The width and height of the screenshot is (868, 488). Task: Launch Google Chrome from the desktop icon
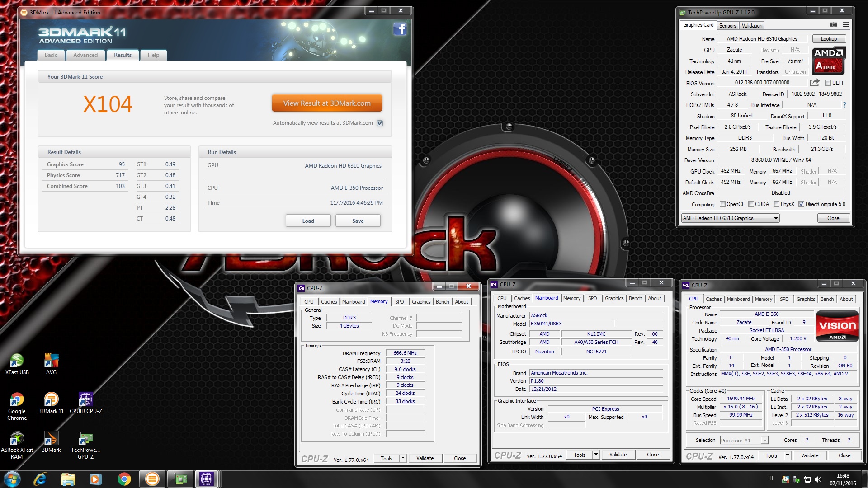click(17, 406)
